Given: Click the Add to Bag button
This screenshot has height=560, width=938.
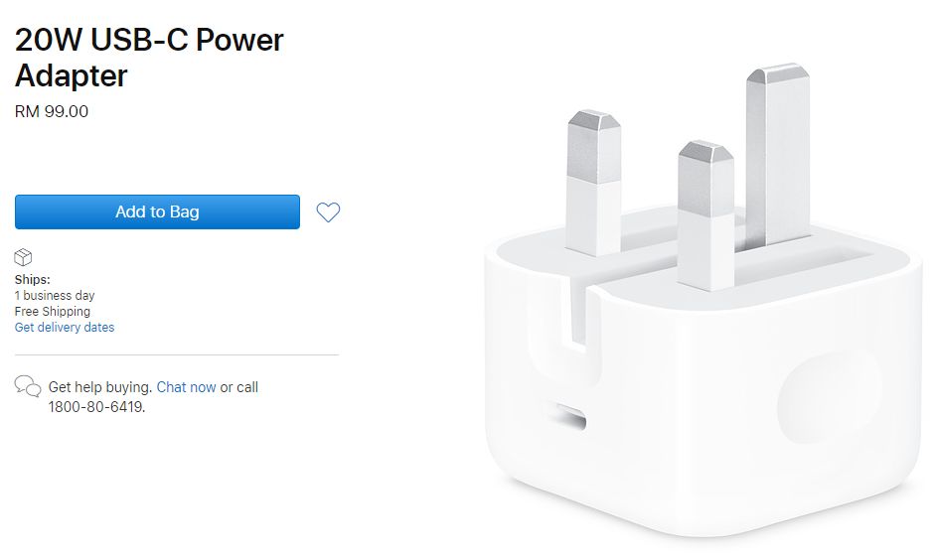Looking at the screenshot, I should tap(157, 211).
